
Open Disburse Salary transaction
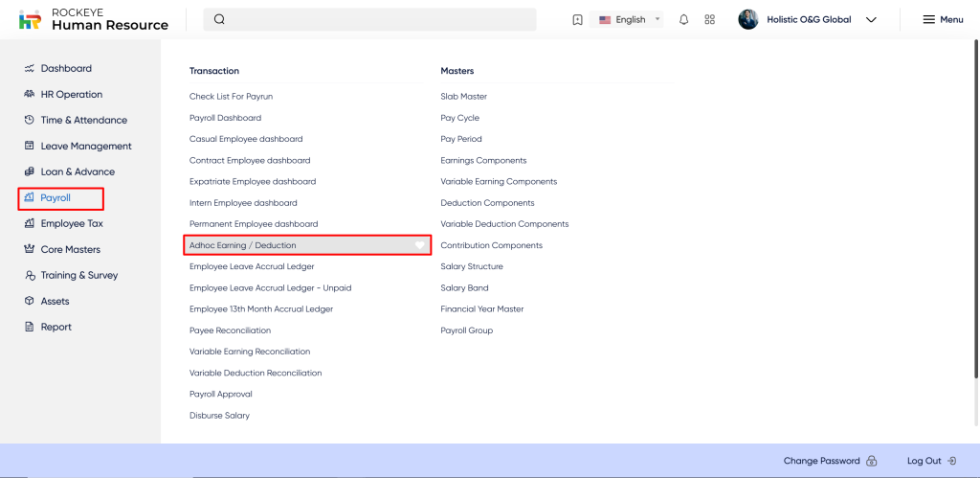219,415
